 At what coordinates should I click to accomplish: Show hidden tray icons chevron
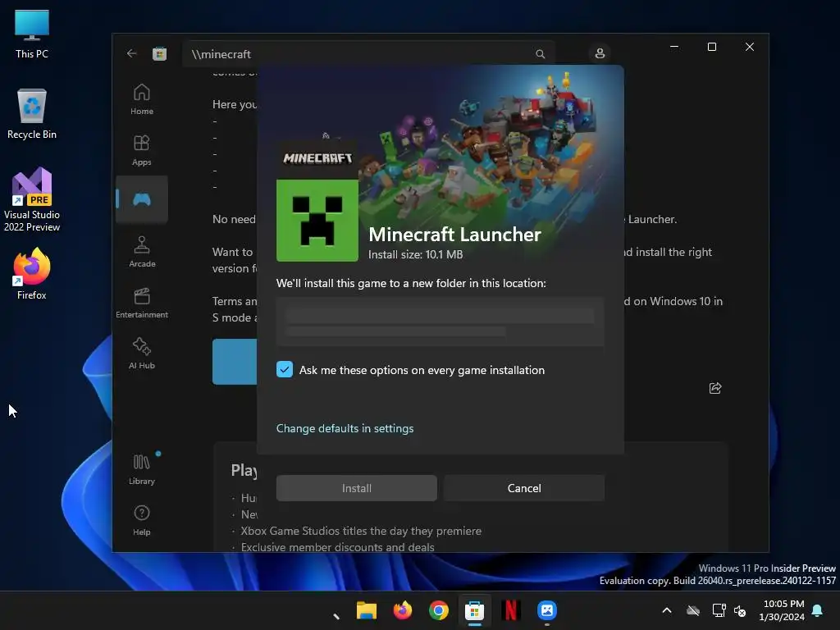click(667, 610)
